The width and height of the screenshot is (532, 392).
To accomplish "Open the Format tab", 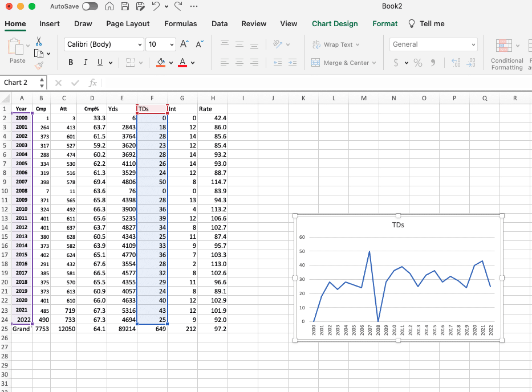I will 385,24.
